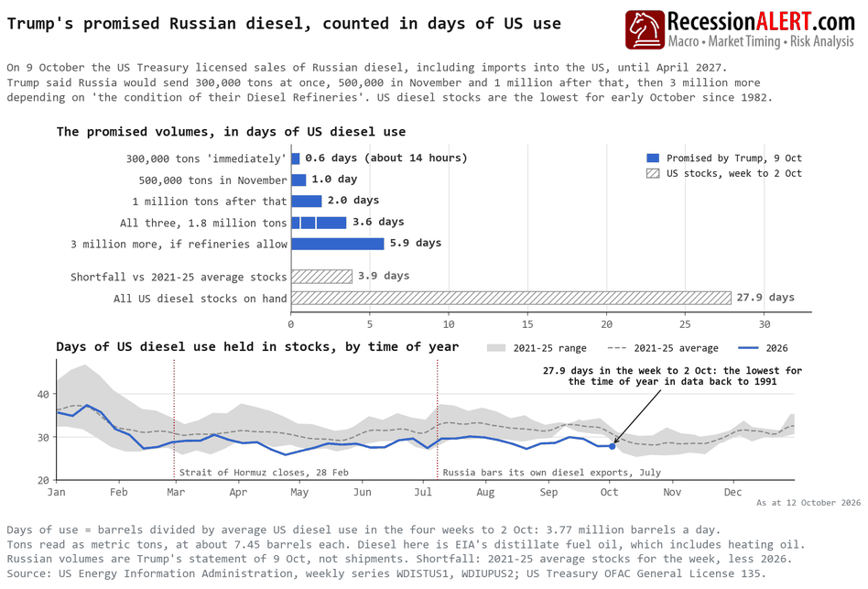Screen dimensions: 868x589
Task: Click the RecessionALERT.com wordmark
Action: (761, 22)
